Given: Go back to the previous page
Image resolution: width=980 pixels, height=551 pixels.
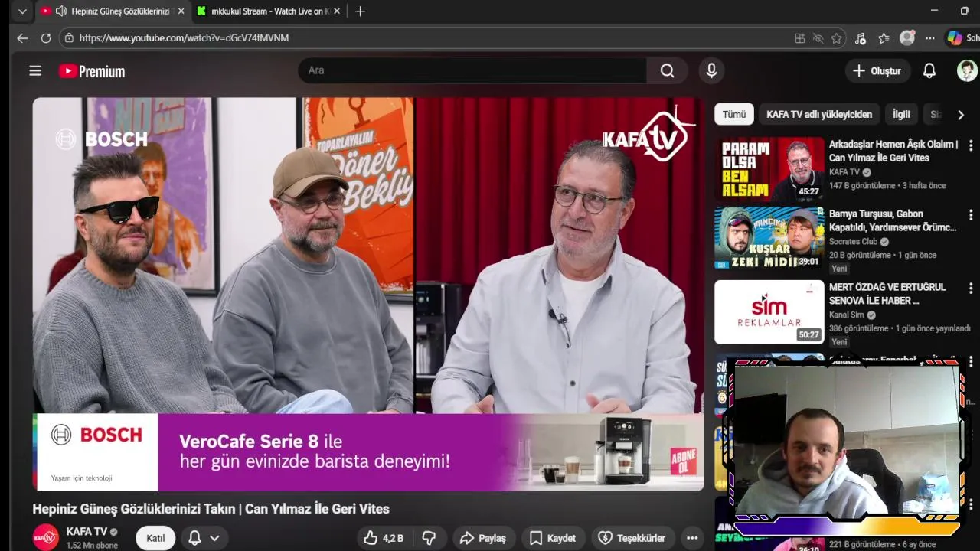Looking at the screenshot, I should click(x=22, y=37).
